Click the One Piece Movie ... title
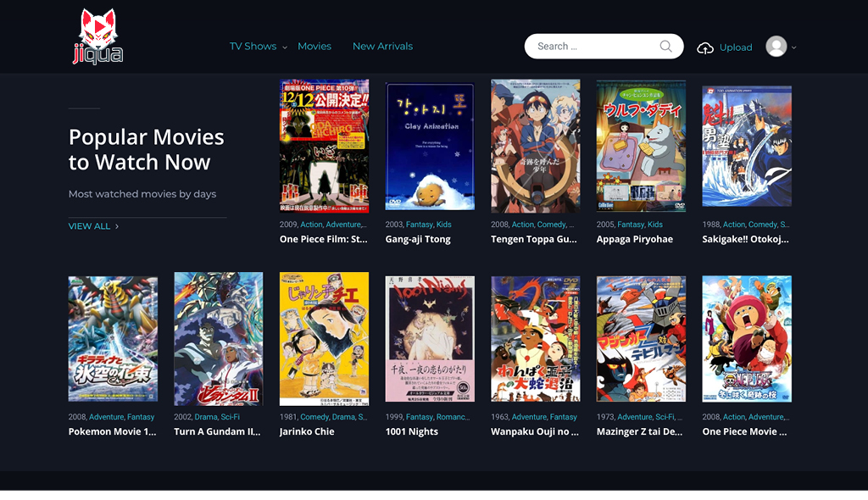The image size is (868, 500). coord(744,431)
